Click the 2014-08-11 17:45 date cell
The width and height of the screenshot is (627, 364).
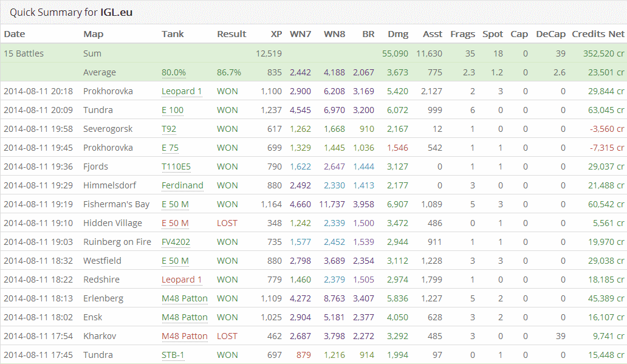(38, 354)
